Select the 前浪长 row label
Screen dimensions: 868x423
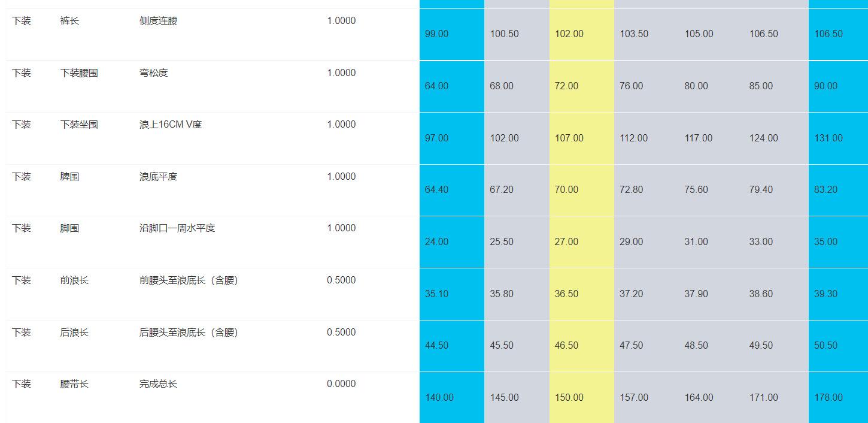[x=74, y=280]
